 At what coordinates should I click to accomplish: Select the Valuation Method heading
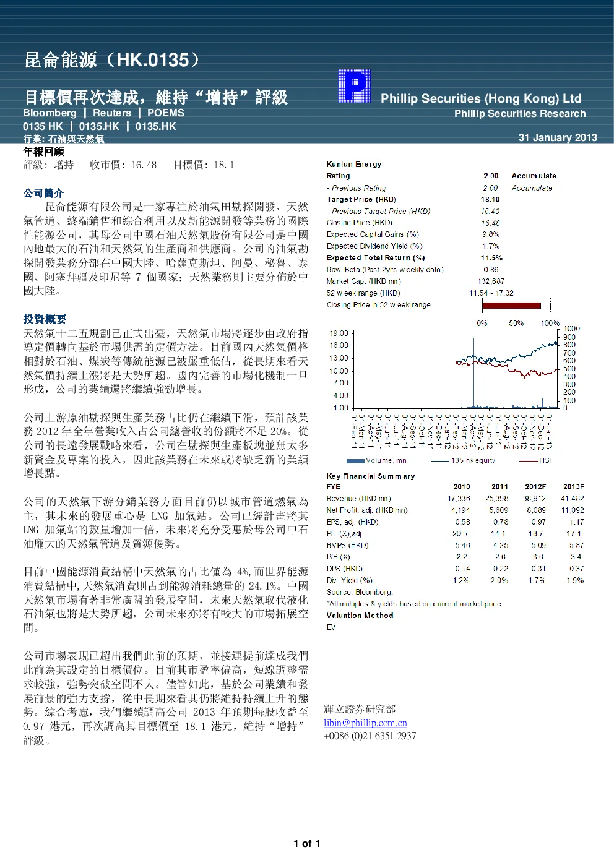point(360,616)
